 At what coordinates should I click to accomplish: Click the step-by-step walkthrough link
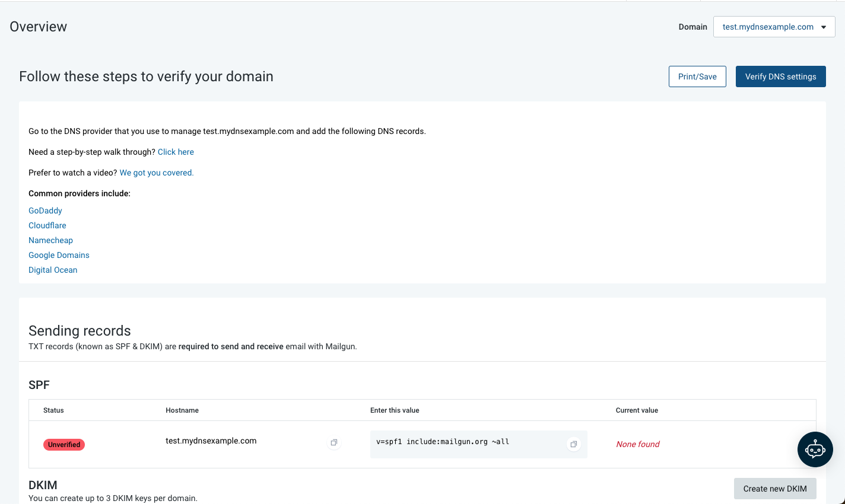point(176,152)
